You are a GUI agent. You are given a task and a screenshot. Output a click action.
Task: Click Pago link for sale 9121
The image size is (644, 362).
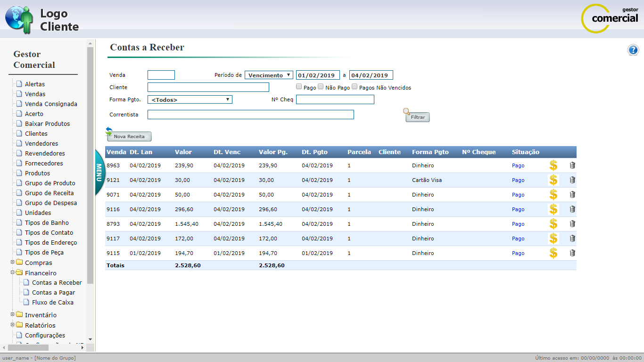tap(518, 180)
